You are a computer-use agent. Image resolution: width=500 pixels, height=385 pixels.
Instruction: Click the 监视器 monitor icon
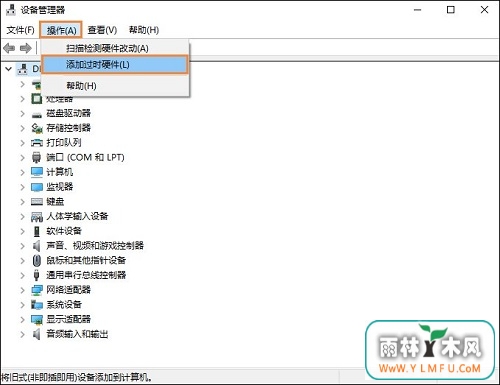pyautogui.click(x=37, y=187)
